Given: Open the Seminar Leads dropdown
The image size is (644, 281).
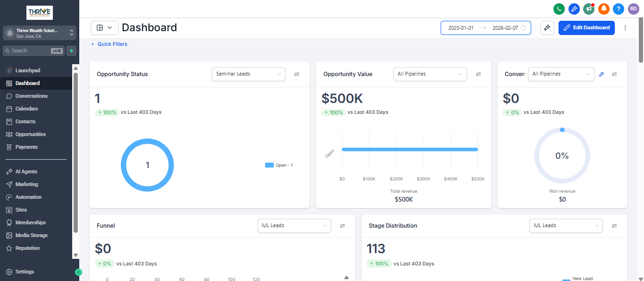Looking at the screenshot, I should pos(248,74).
